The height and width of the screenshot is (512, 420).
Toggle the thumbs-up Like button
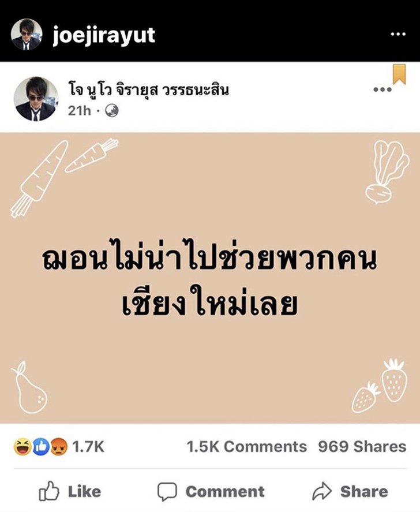(70, 491)
